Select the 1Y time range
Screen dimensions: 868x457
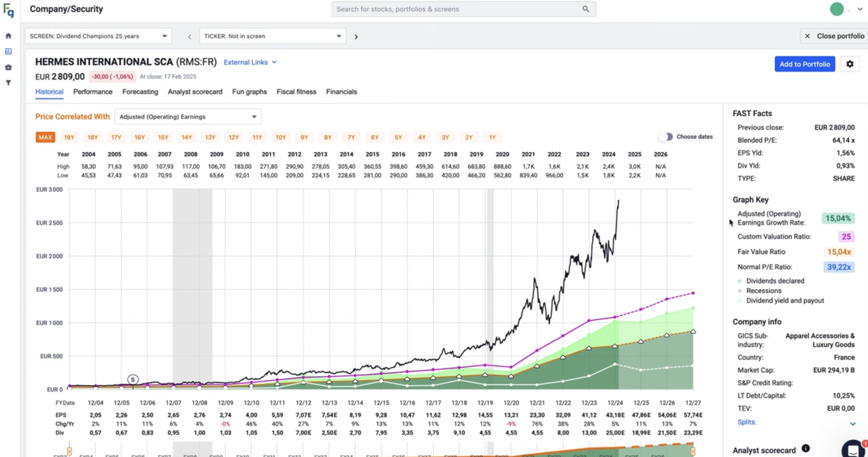492,137
